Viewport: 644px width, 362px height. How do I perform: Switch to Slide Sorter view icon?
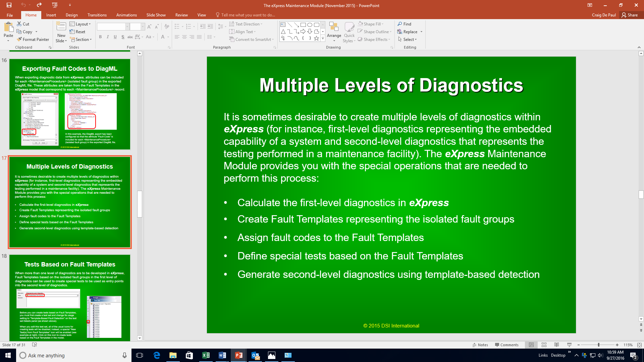544,345
